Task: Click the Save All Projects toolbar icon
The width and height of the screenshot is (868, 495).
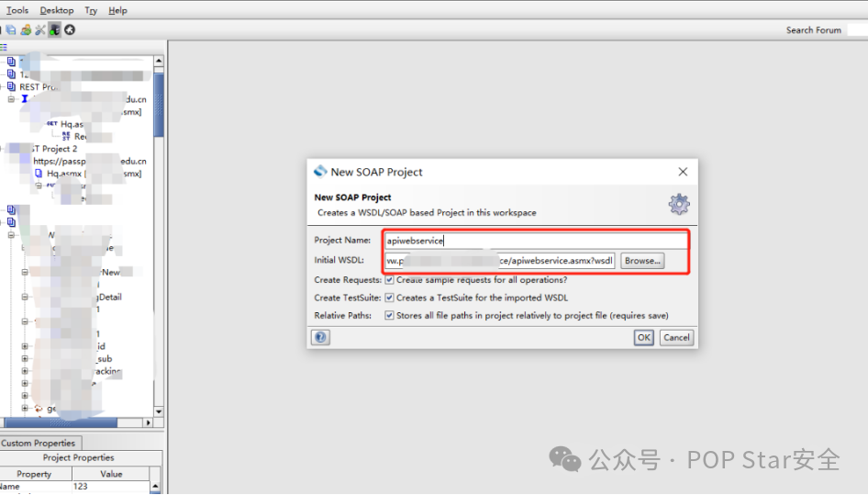Action: [x=11, y=30]
